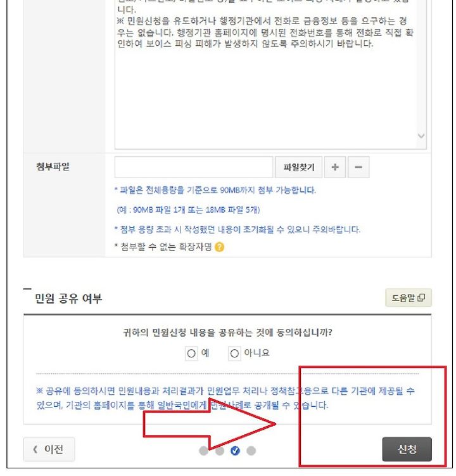Open the 도움말 help popup button
The height and width of the screenshot is (476, 456).
(x=408, y=297)
